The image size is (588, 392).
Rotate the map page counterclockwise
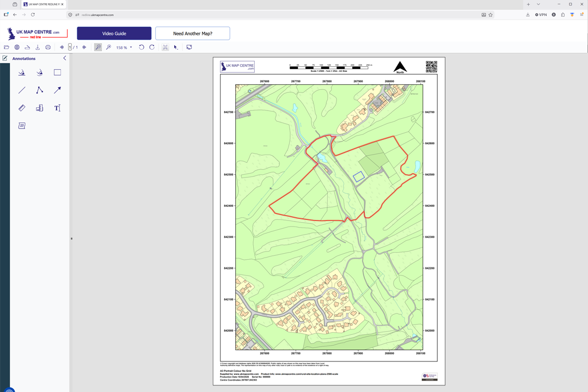pos(141,47)
